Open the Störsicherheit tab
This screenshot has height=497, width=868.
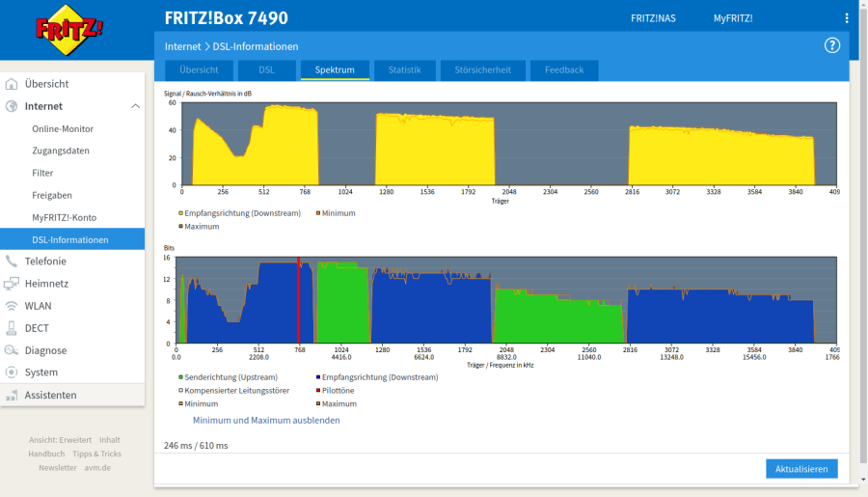coord(482,70)
